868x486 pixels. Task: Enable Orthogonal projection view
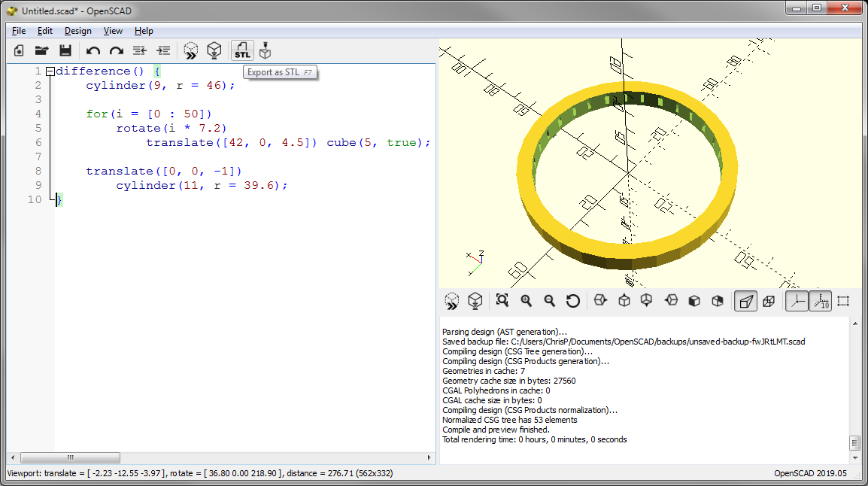(769, 301)
